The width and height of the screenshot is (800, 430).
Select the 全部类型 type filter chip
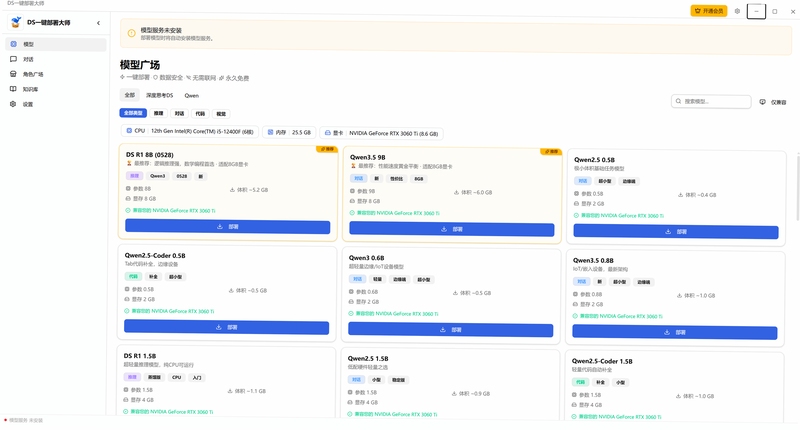133,113
